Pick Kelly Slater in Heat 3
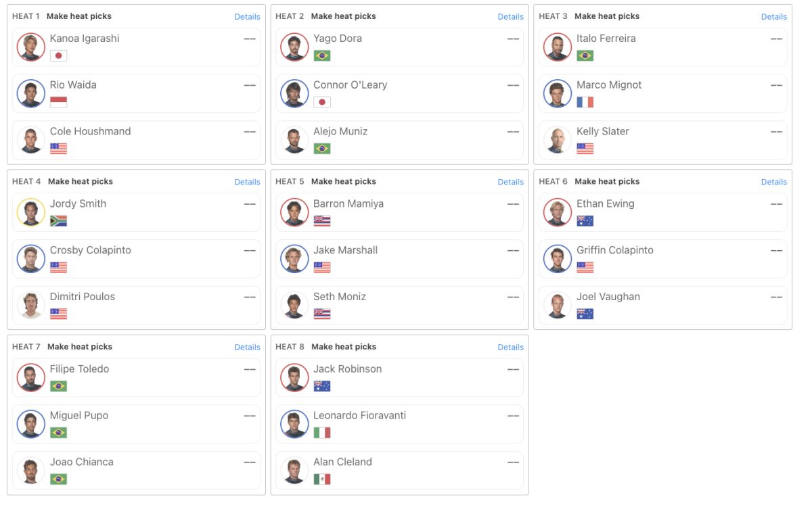The width and height of the screenshot is (812, 505). tap(663, 140)
